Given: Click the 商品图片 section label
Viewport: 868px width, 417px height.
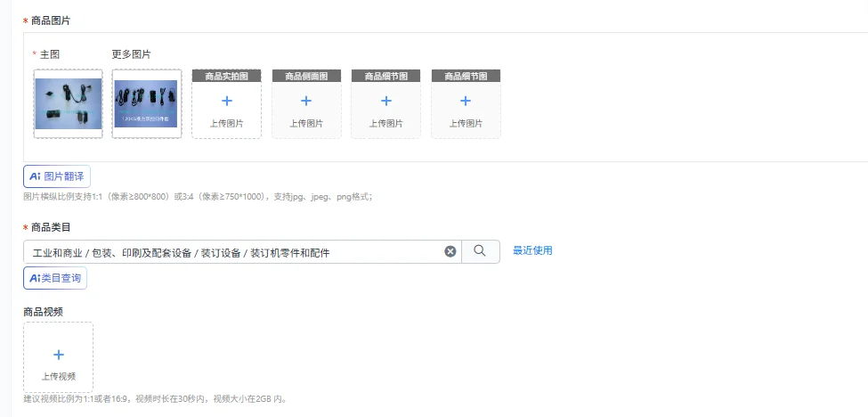Looking at the screenshot, I should pos(51,21).
